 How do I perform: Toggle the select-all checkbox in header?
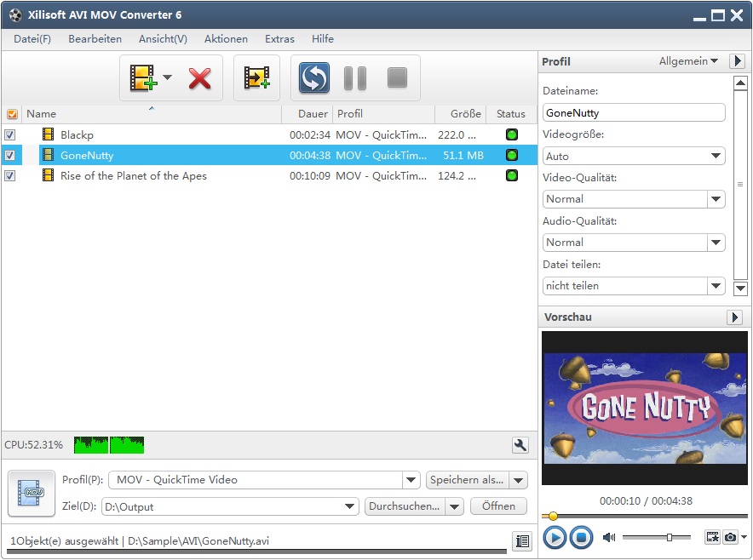tap(12, 114)
